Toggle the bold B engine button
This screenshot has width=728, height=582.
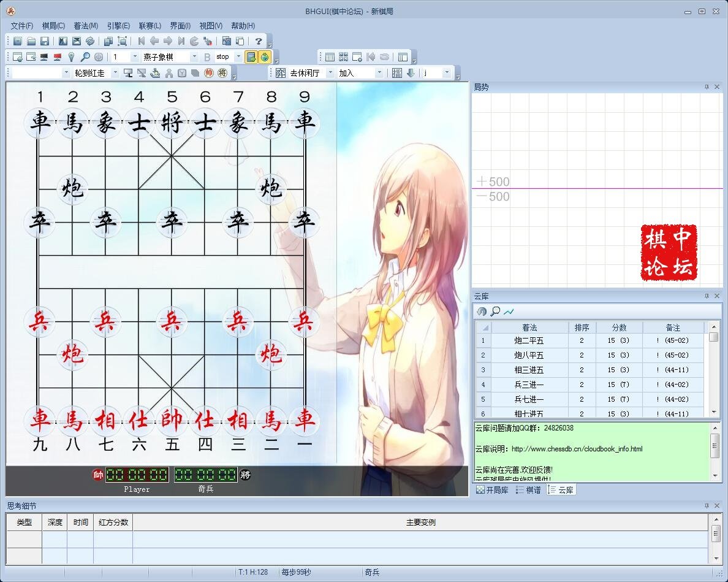(x=207, y=57)
